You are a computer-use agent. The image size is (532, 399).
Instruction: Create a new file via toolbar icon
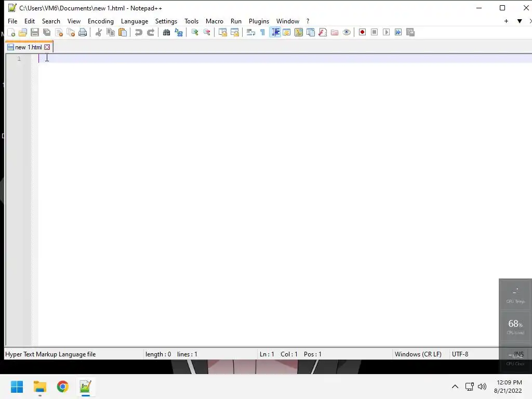pyautogui.click(x=11, y=32)
